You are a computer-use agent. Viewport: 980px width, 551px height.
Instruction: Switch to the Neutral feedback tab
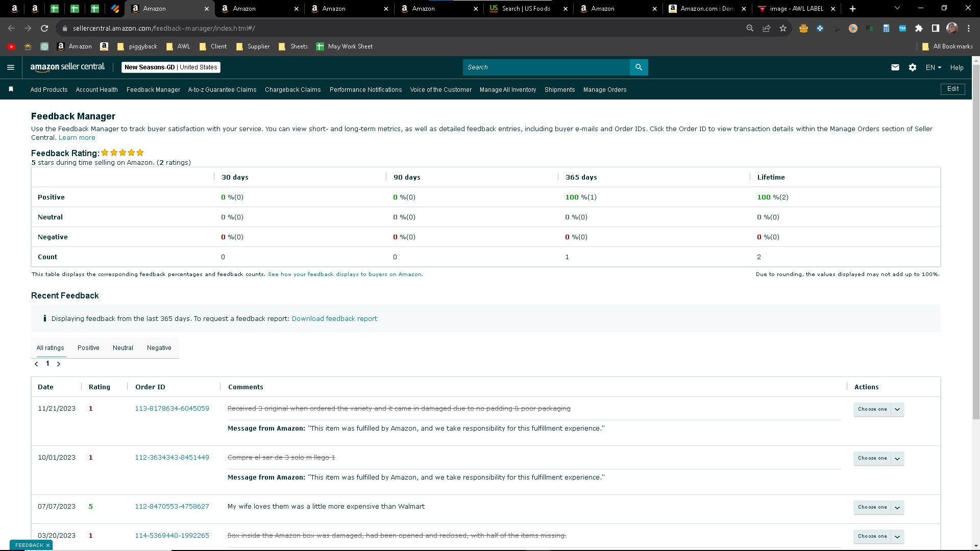click(x=123, y=348)
